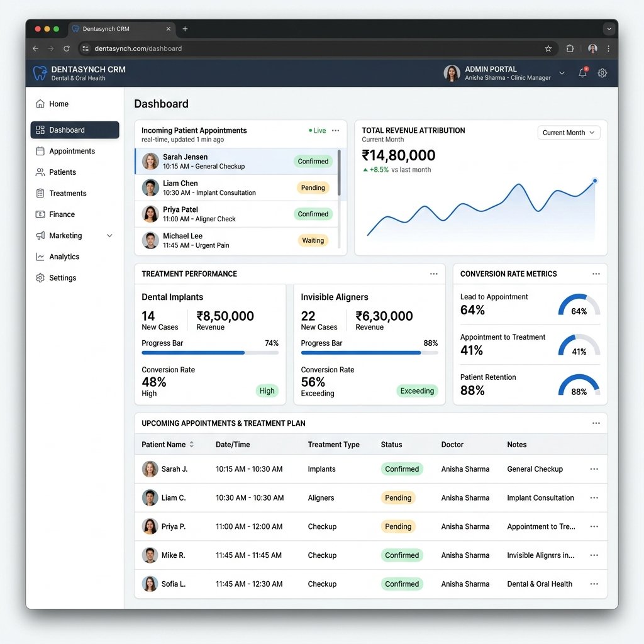Click the Live status indicator
644x644 pixels.
(x=318, y=131)
